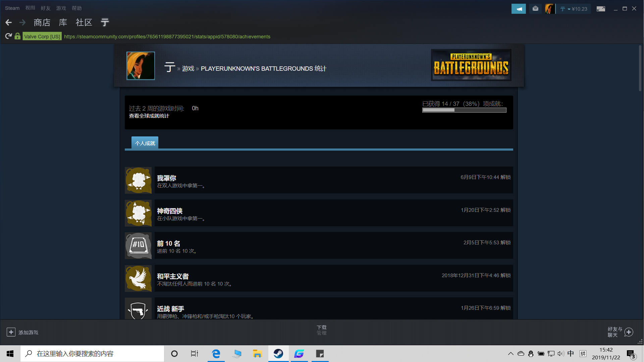Click the achievement progress bar
Screen dimensions: 644x362
[464, 110]
